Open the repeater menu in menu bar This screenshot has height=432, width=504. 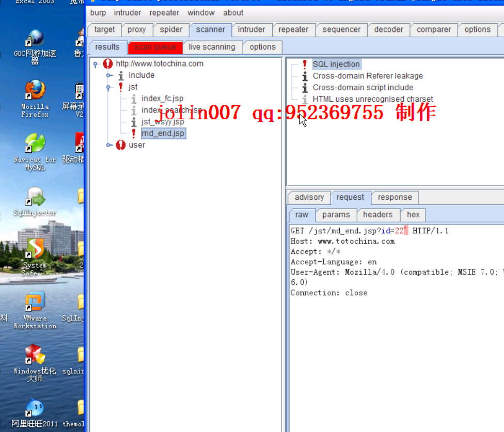164,13
